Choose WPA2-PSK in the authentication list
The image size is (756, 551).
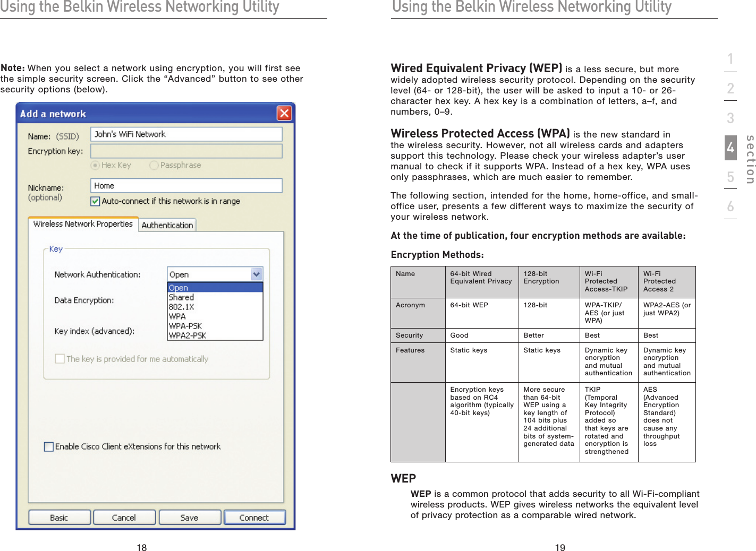(x=215, y=335)
